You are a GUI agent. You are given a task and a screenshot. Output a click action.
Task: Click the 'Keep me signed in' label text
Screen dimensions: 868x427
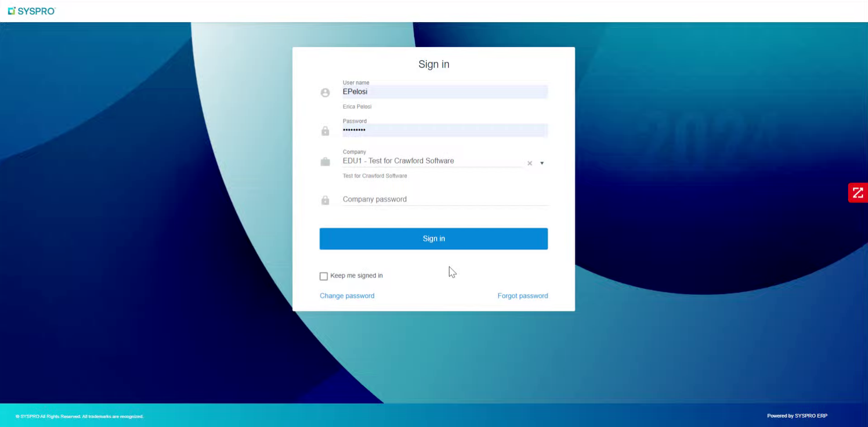(x=357, y=275)
